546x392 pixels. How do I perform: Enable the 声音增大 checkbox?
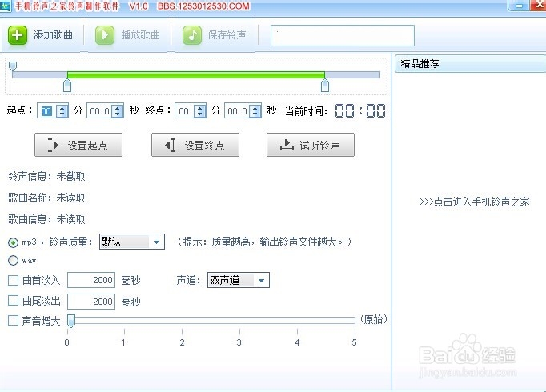click(x=14, y=320)
